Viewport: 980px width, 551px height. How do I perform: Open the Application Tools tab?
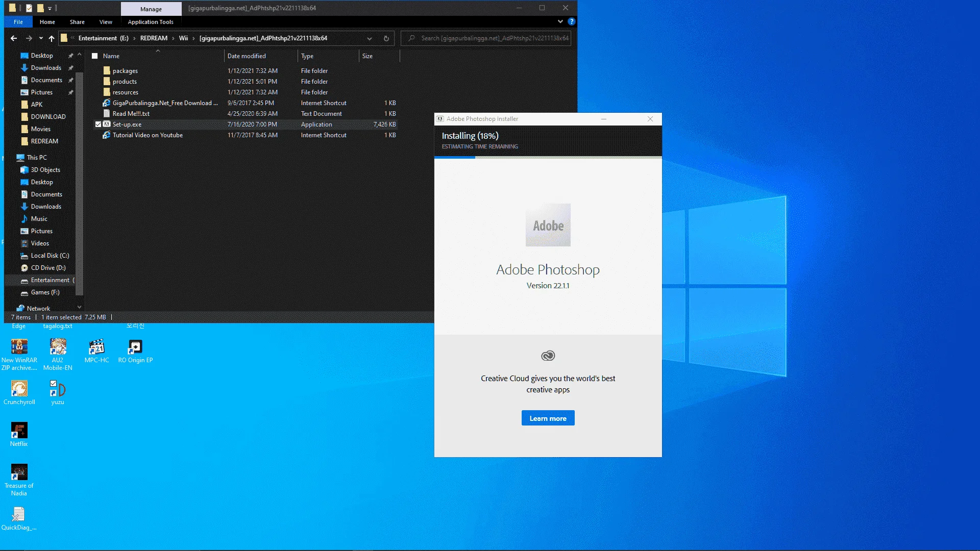[151, 22]
